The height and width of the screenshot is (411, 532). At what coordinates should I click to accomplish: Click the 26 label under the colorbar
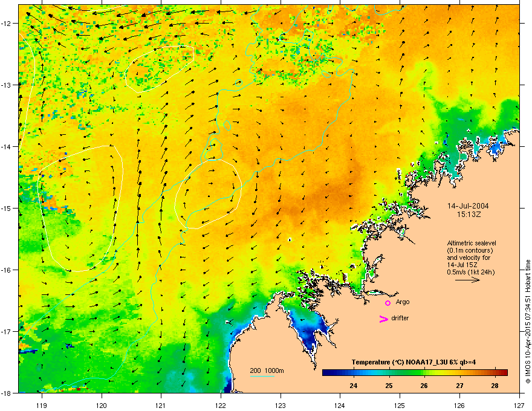[424, 386]
